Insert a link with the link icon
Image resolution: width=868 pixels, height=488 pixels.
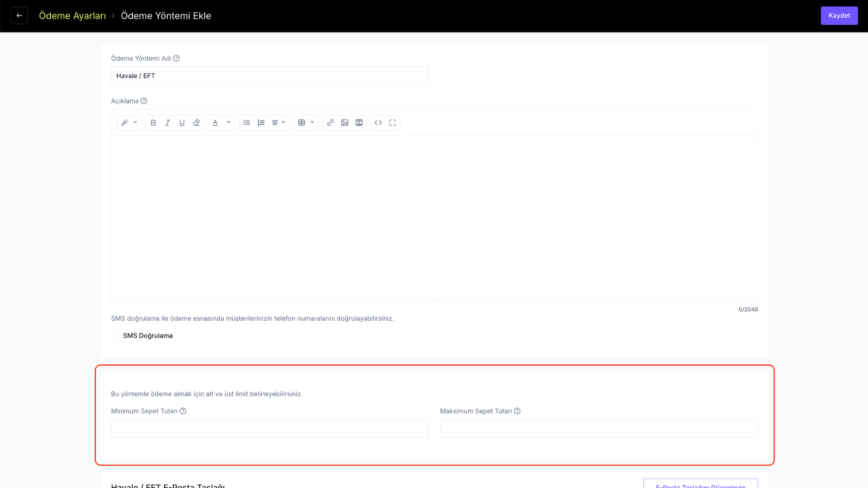click(x=330, y=122)
